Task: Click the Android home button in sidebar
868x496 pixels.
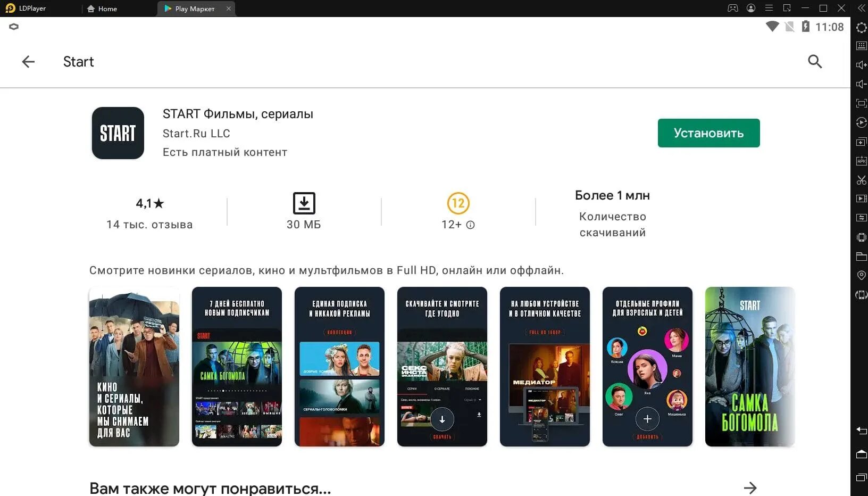Action: pyautogui.click(x=861, y=454)
